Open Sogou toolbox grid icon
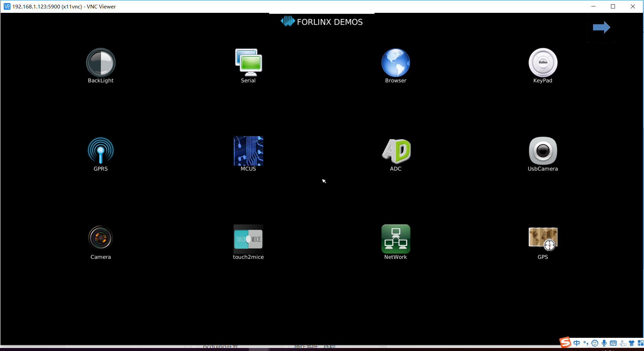Screen dimensions: 644x351 640,343
